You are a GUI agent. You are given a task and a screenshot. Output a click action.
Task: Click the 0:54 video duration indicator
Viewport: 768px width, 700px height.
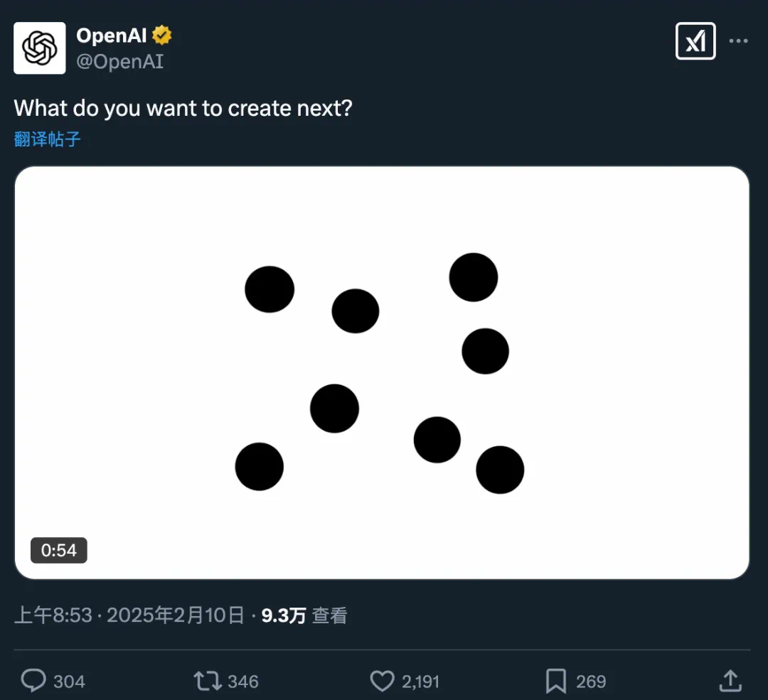(58, 550)
